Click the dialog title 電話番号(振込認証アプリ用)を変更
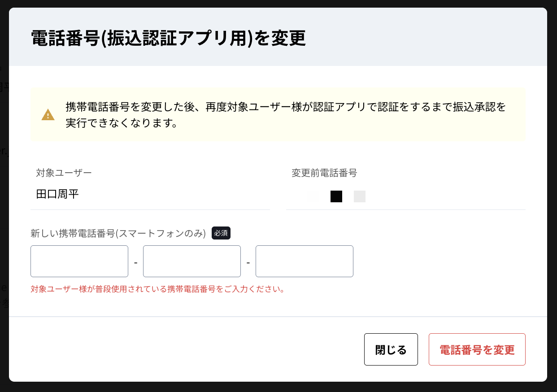 [169, 39]
